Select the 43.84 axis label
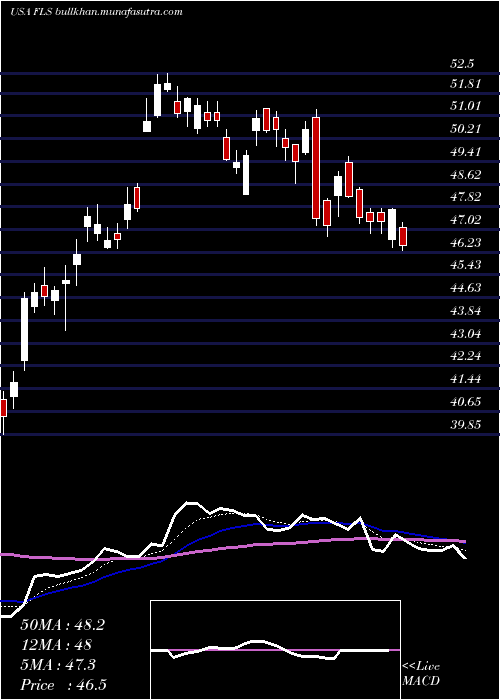Screen dimensions: 500x700 tap(465, 311)
